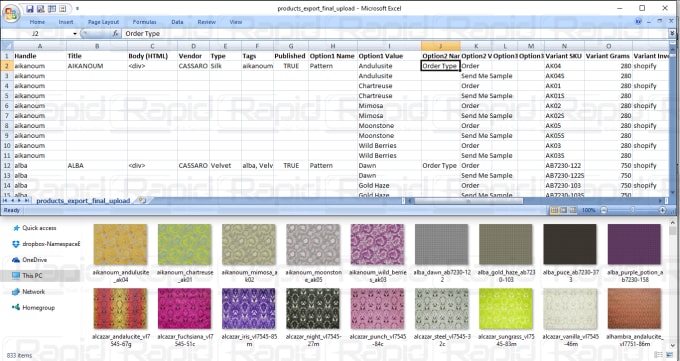Click the Order Type cell in row 12

click(x=441, y=166)
